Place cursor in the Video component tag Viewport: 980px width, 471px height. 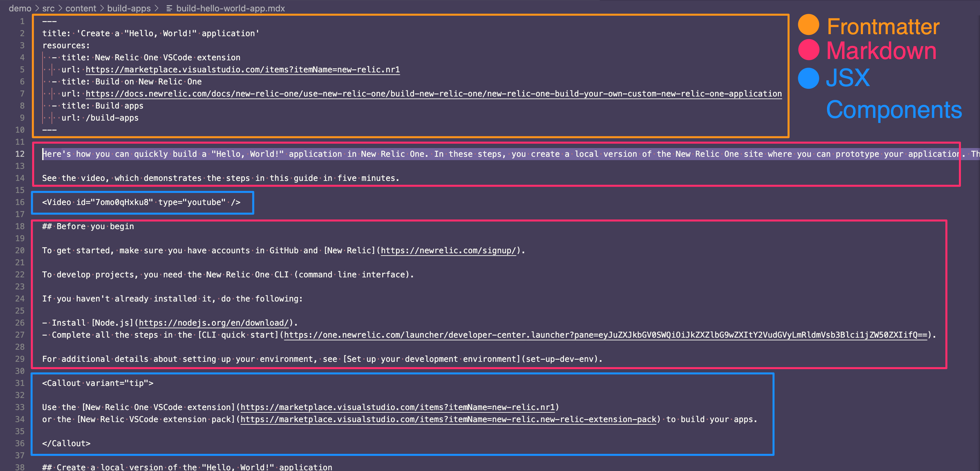pyautogui.click(x=141, y=202)
